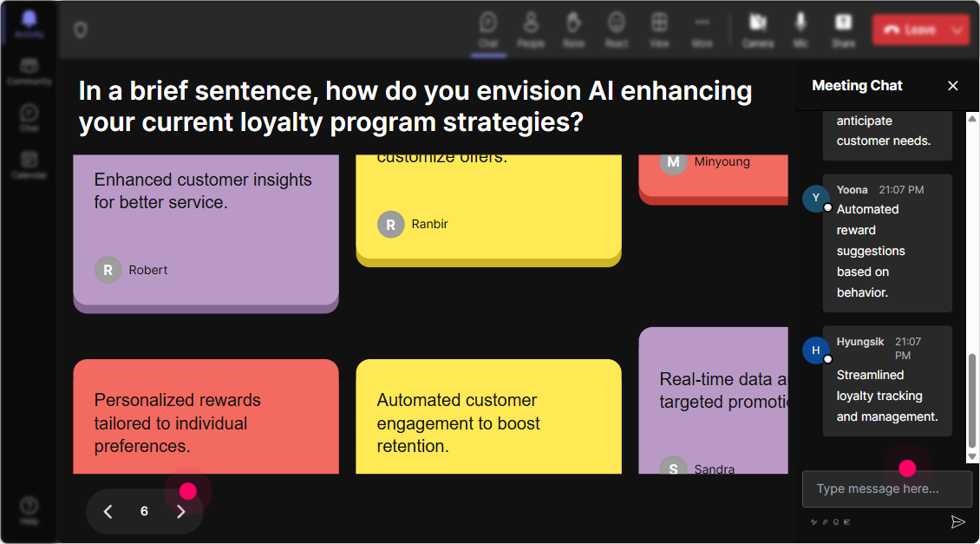This screenshot has height=544, width=980.
Task: Open Calendar in the left sidebar
Action: pos(29,165)
